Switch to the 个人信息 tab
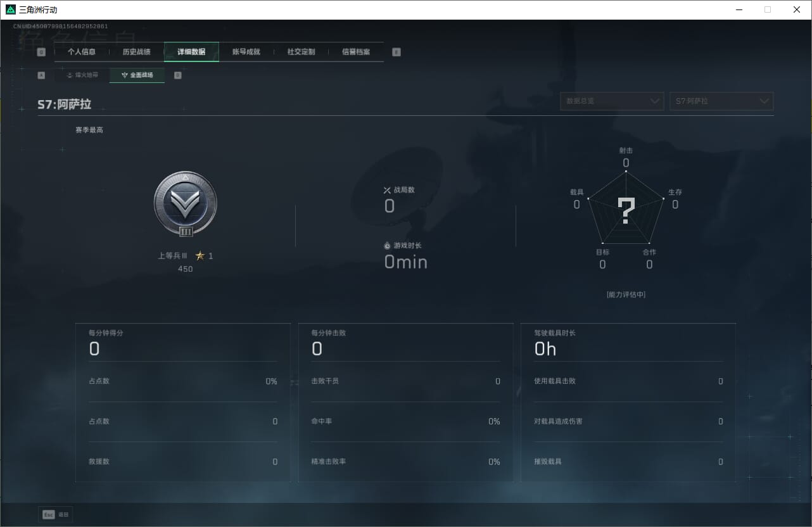Image resolution: width=812 pixels, height=527 pixels. 82,52
